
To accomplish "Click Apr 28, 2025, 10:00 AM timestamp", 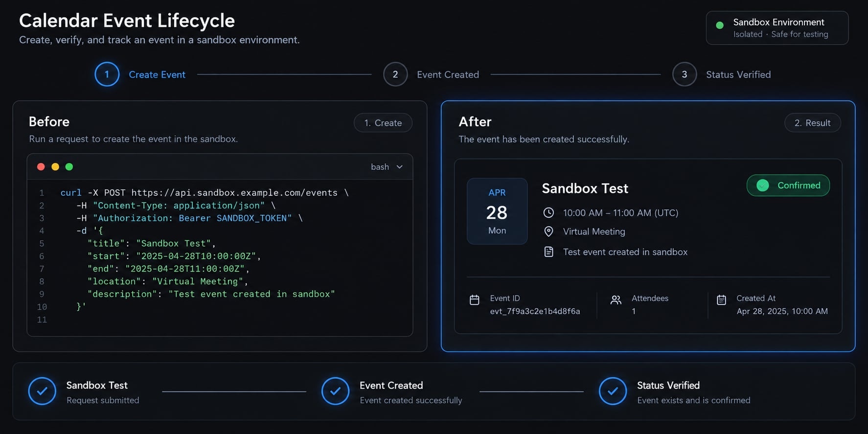I will (782, 311).
